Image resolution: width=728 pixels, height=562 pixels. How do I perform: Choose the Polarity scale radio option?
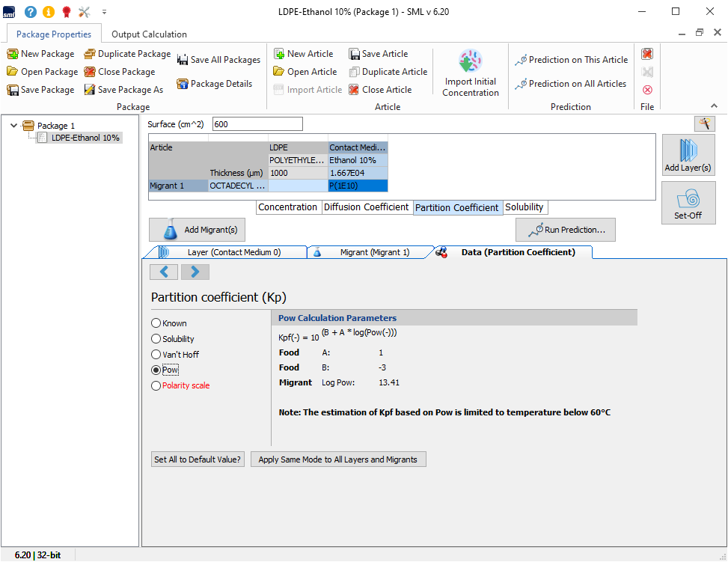(x=156, y=386)
